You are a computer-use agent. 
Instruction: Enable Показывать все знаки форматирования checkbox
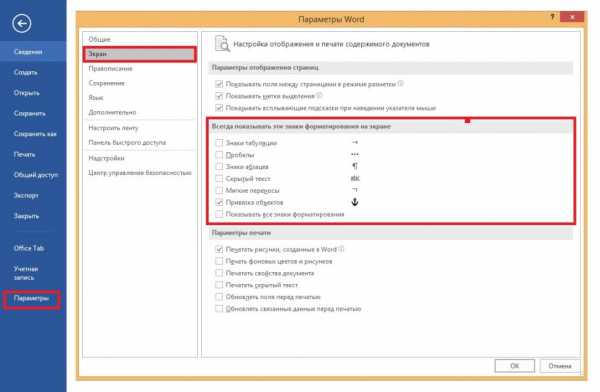pyautogui.click(x=219, y=214)
